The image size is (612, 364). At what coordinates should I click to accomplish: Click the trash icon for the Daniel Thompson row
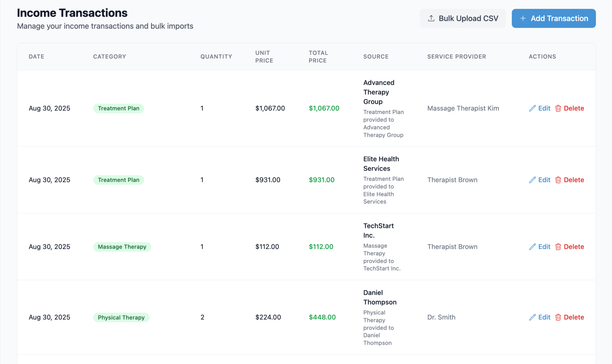pyautogui.click(x=558, y=317)
